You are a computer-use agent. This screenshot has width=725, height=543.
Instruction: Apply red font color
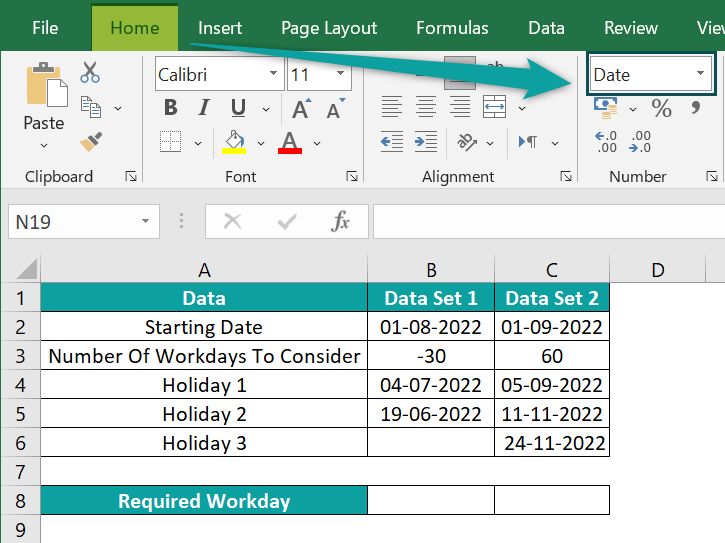[290, 142]
